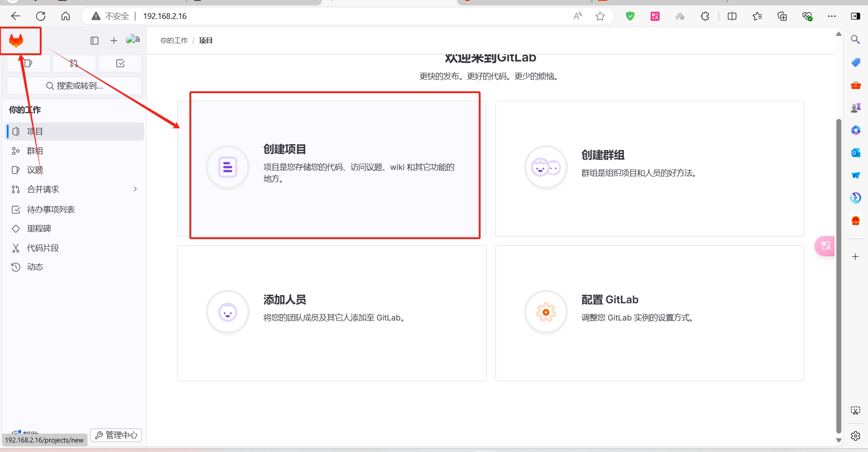Open the Favorites list
This screenshot has height=452, width=868.
(x=757, y=16)
